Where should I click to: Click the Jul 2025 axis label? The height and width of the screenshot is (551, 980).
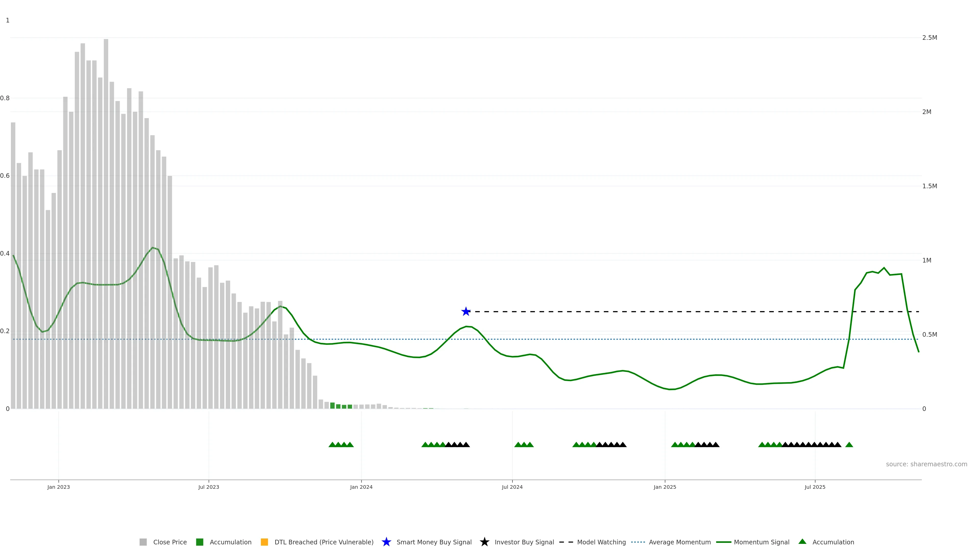[815, 487]
